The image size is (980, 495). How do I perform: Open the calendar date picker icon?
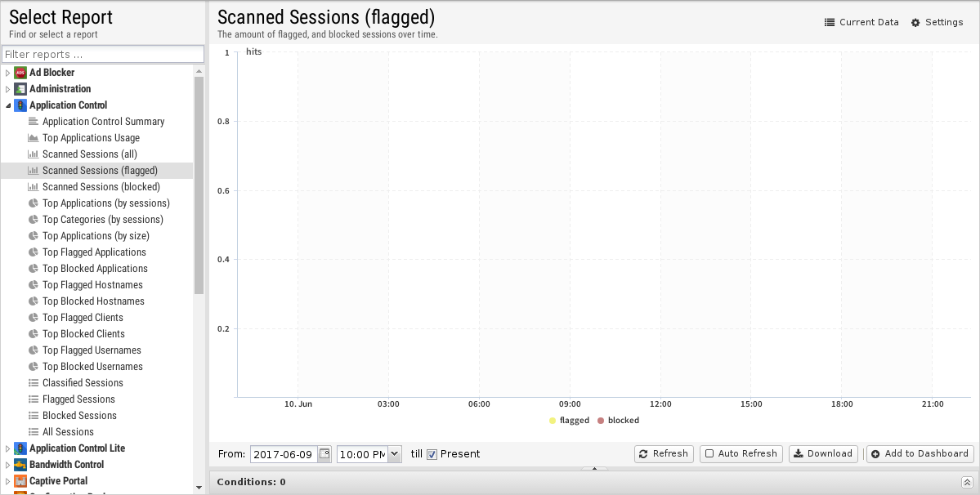pyautogui.click(x=324, y=454)
